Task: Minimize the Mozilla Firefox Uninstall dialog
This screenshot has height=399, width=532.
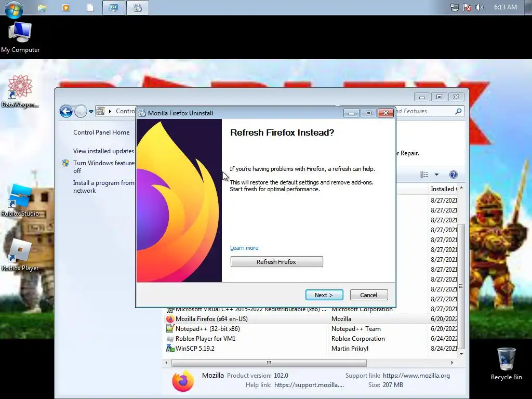Action: 352,113
